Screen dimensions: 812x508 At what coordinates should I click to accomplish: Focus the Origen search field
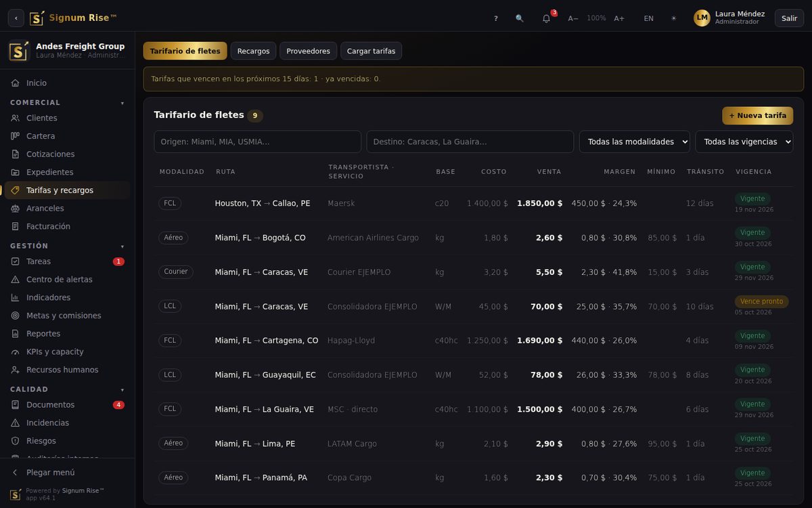(258, 142)
